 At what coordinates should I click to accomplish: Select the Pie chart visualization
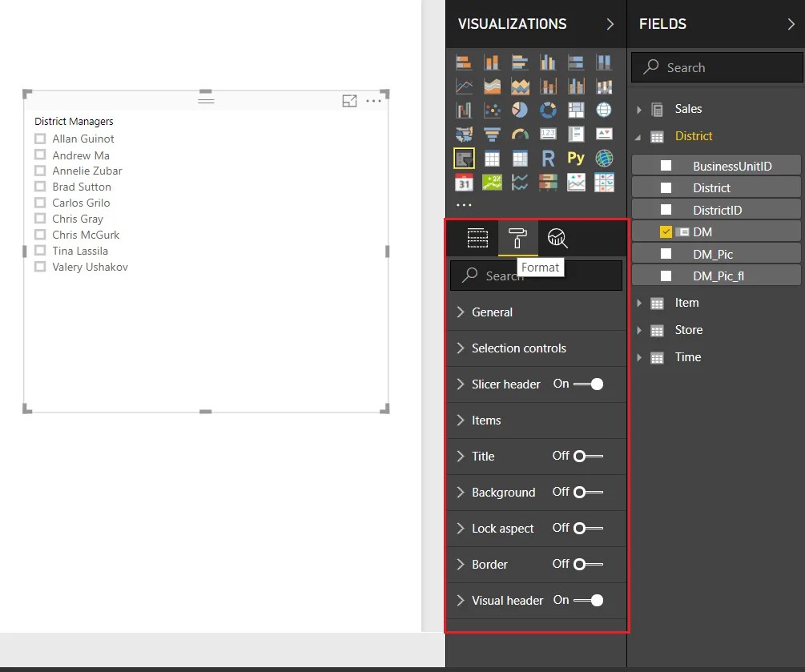tap(521, 109)
